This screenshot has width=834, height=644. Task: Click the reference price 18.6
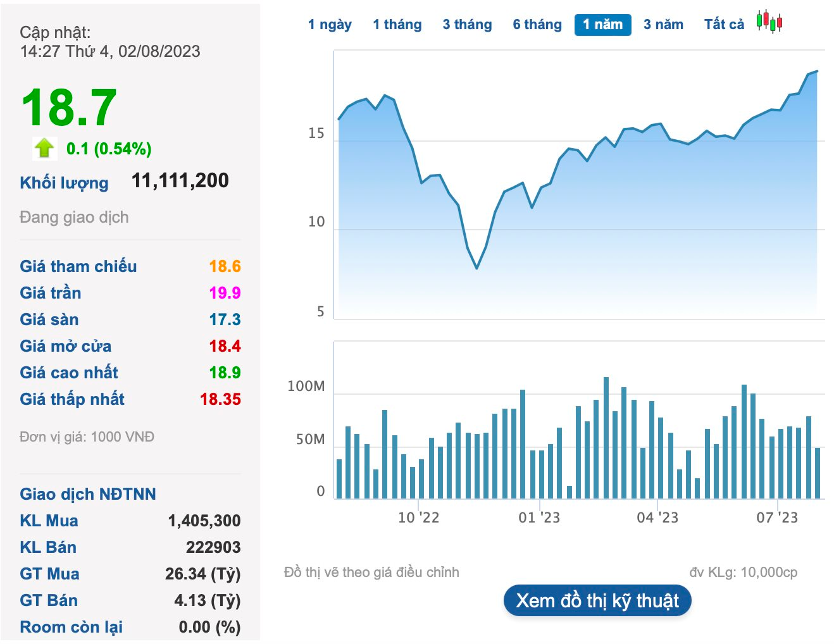[225, 266]
